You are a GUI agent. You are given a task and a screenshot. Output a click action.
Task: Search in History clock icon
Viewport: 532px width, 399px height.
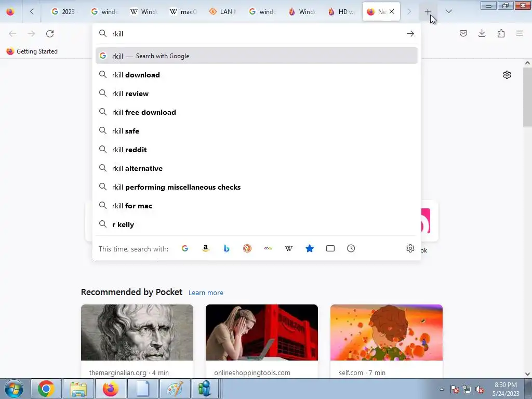[351, 248]
